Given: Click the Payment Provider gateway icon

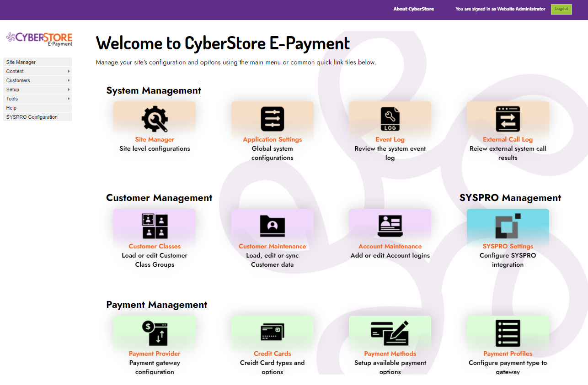Looking at the screenshot, I should [x=154, y=333].
